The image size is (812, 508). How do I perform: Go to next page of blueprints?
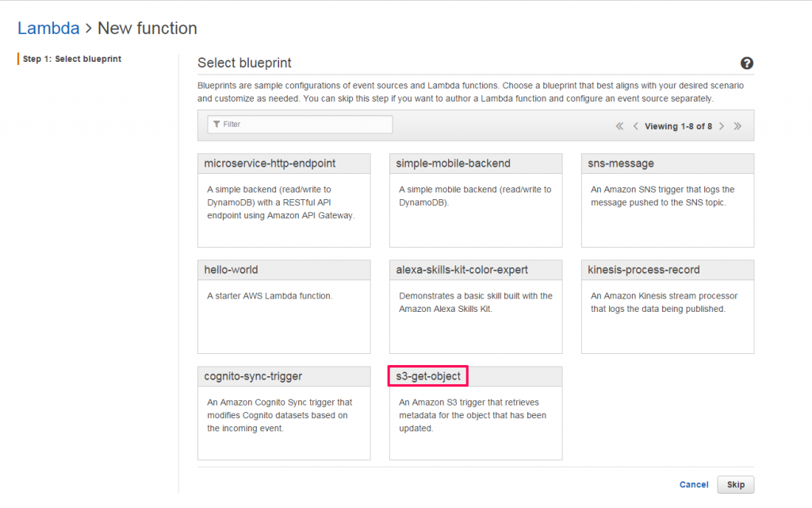click(x=722, y=126)
